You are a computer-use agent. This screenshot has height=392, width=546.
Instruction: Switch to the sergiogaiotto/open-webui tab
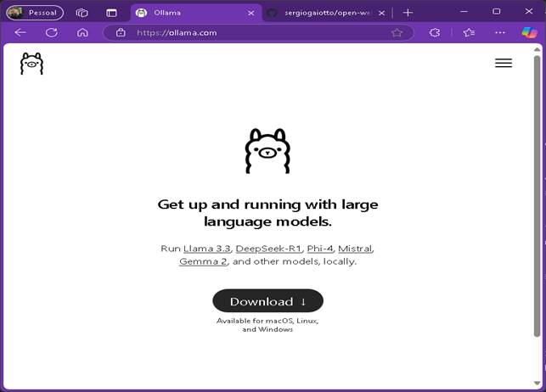click(326, 13)
